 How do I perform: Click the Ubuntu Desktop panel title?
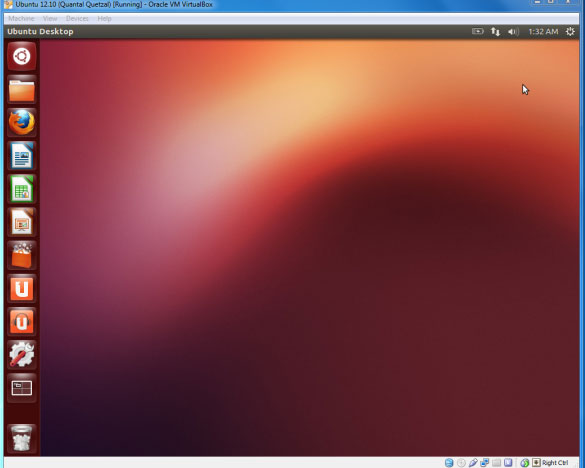click(x=40, y=32)
